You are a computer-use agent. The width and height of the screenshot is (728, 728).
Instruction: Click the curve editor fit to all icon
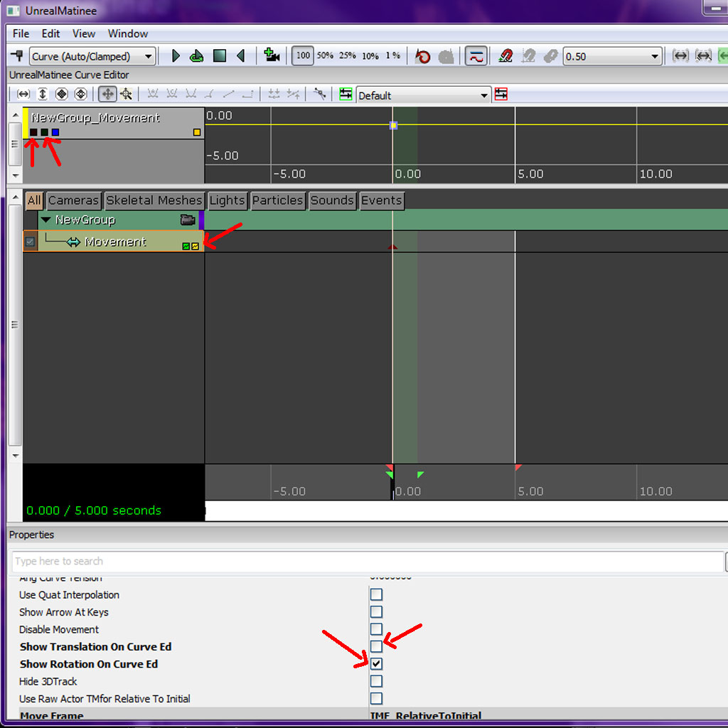pos(62,95)
